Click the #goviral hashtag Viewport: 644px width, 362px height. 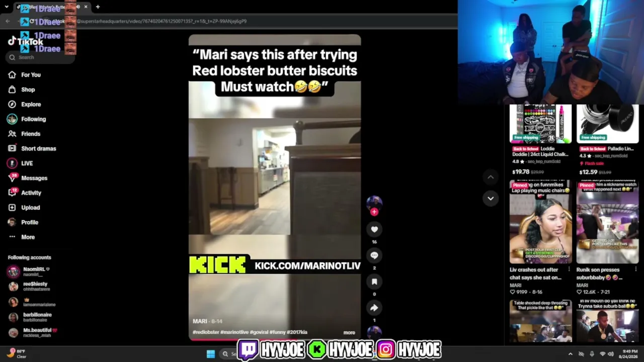[259, 332]
